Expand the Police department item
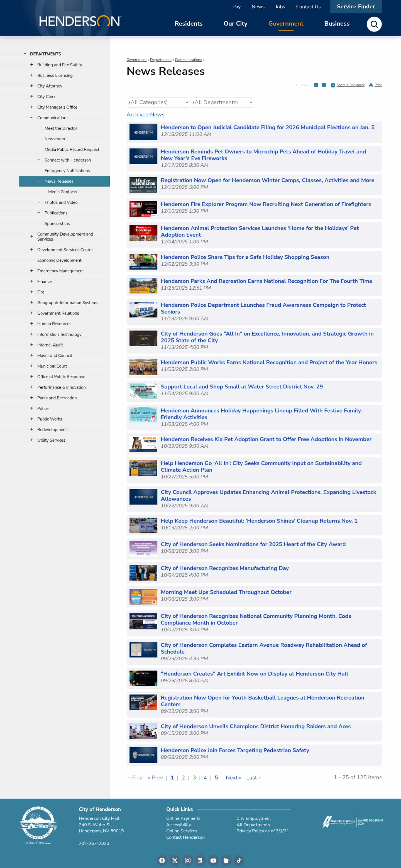Screen dimensions: 401x868 point(32,408)
